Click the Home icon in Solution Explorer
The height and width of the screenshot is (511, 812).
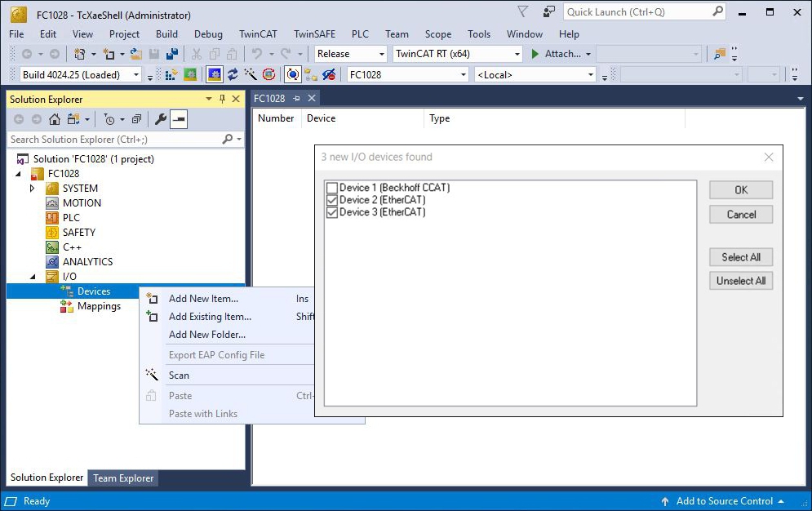click(x=55, y=120)
